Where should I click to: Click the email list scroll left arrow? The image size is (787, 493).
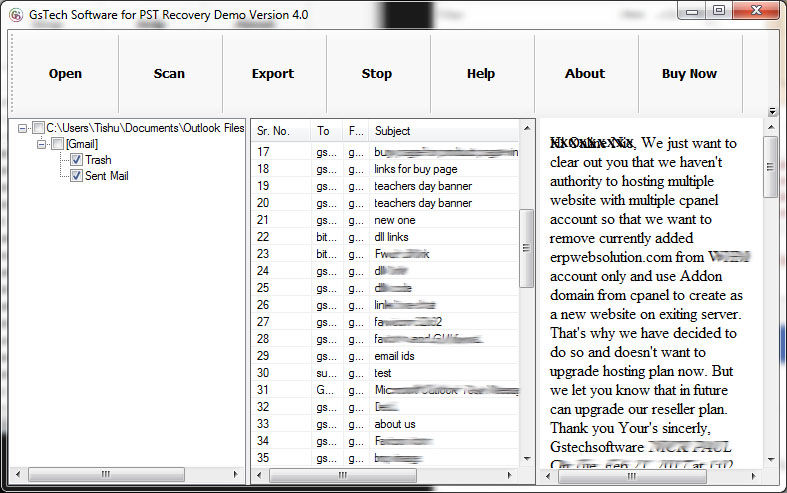(x=259, y=475)
